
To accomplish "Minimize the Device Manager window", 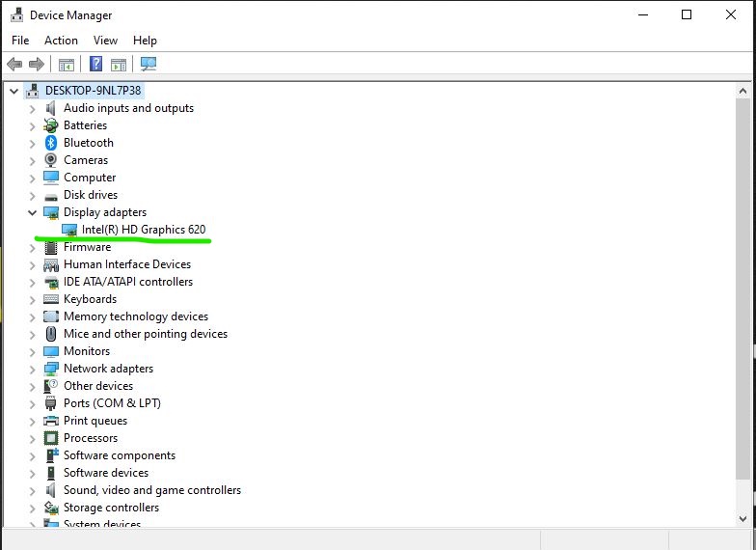I will [643, 15].
